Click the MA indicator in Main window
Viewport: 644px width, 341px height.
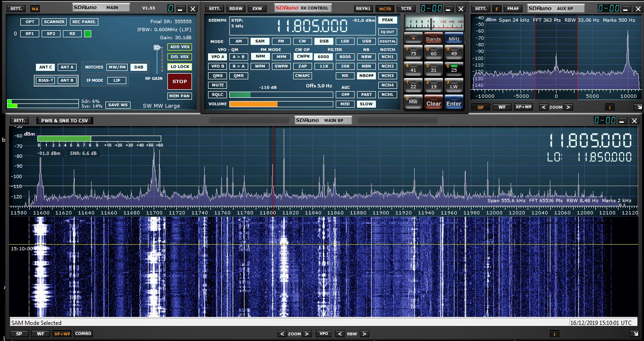(35, 9)
